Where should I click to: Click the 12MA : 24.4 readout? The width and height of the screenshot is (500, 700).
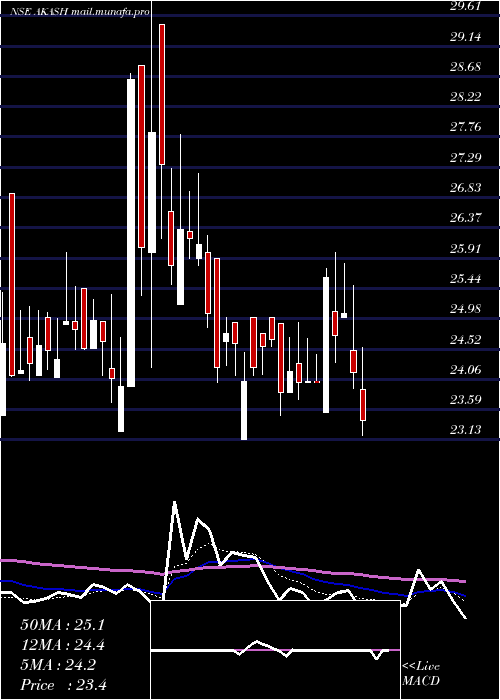(x=62, y=645)
